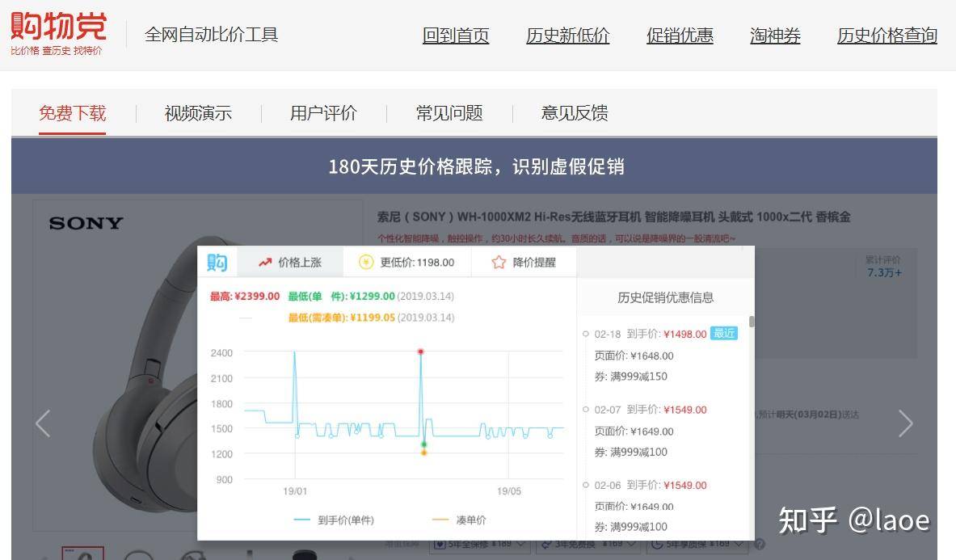
Task: Select the 用户评价 tab
Action: coord(324,113)
